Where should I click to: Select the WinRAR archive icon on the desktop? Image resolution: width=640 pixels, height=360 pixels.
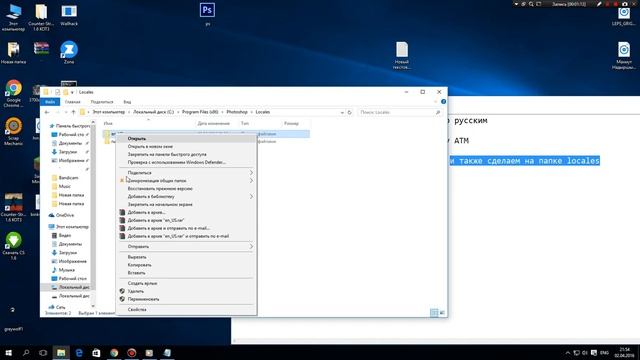tap(41, 49)
